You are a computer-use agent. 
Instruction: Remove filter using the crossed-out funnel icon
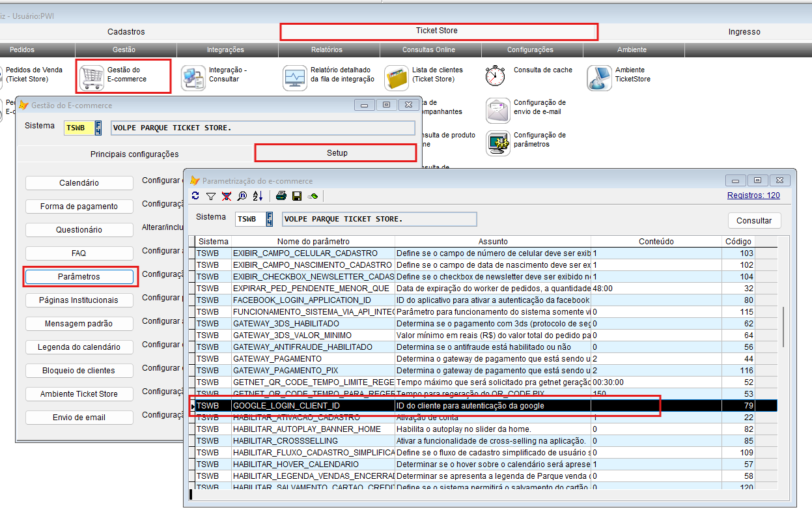point(227,195)
